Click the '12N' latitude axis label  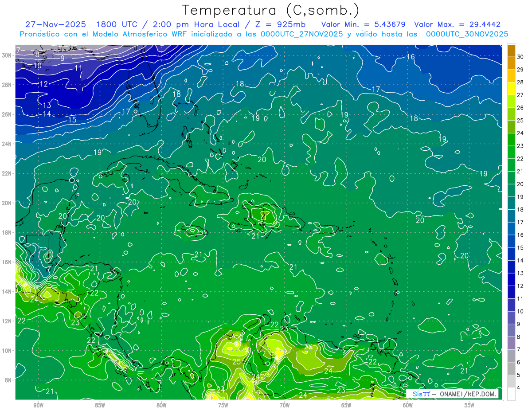pyautogui.click(x=6, y=321)
